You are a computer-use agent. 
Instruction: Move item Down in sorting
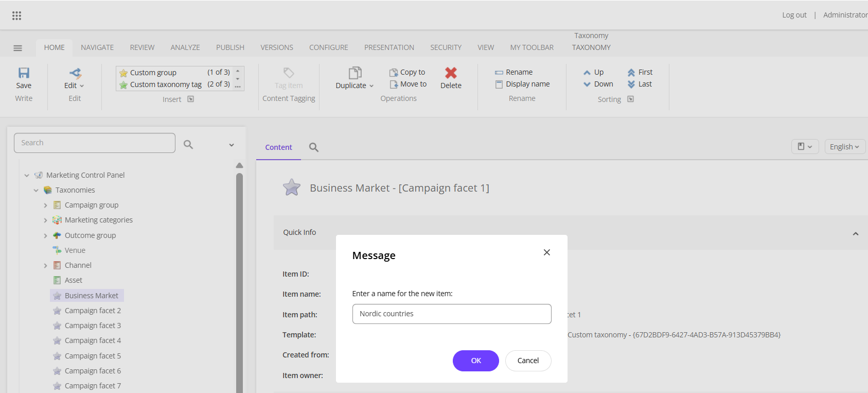(598, 84)
